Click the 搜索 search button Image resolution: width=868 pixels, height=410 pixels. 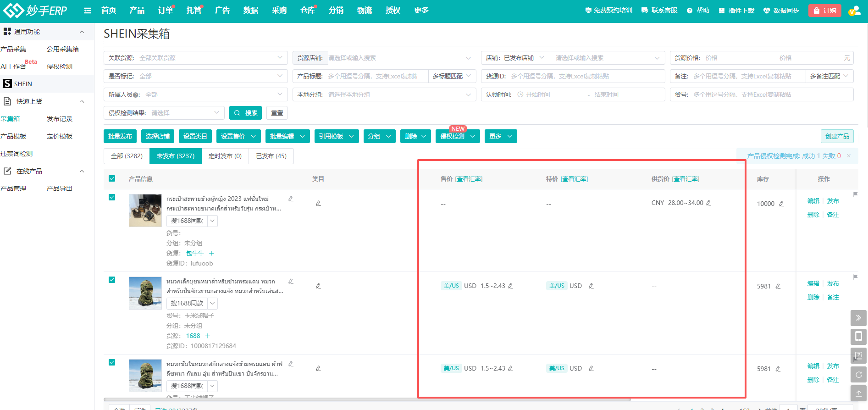click(245, 113)
